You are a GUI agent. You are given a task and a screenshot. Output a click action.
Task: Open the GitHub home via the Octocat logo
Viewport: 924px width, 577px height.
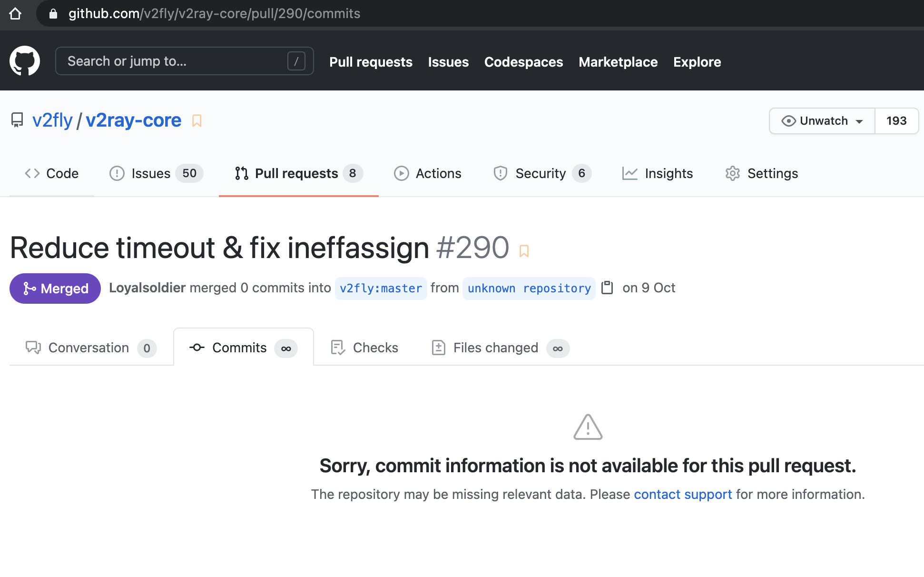click(25, 61)
